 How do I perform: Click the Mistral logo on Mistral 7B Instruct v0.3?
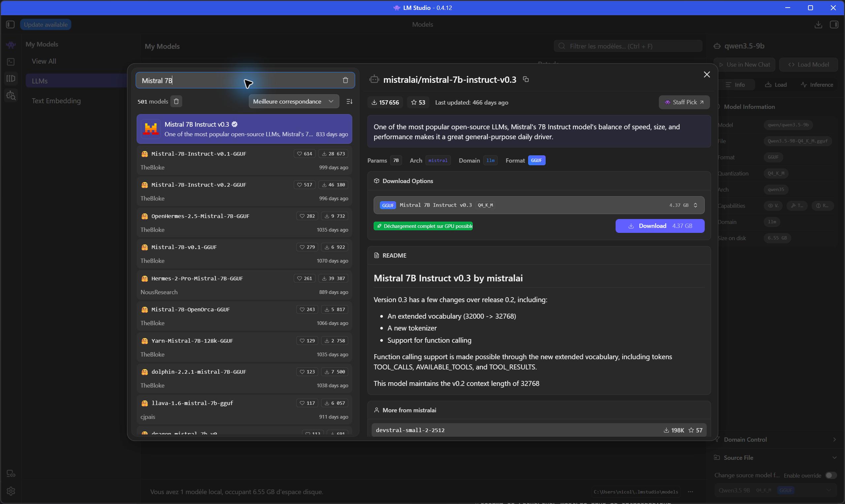point(151,129)
